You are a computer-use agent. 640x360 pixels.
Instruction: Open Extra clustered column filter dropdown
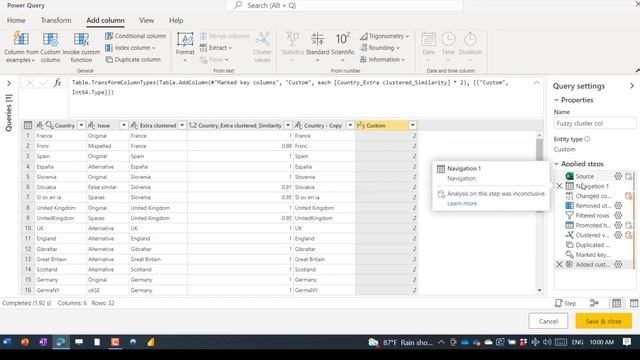pyautogui.click(x=182, y=125)
